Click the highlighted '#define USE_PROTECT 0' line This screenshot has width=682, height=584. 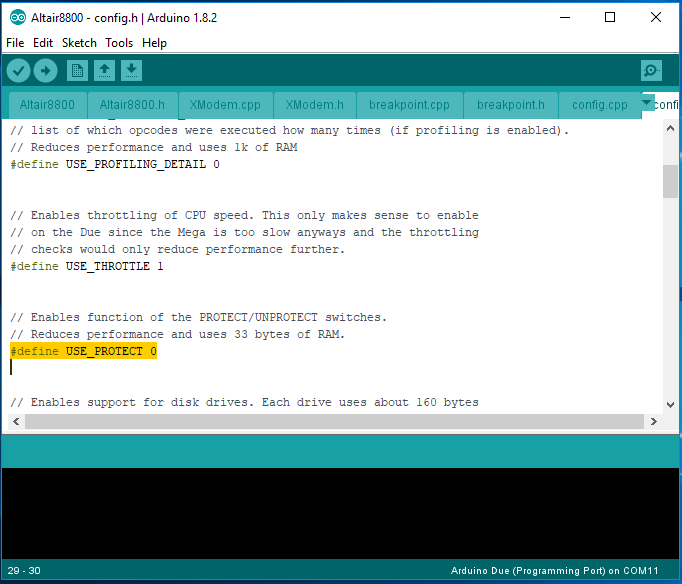coord(84,351)
